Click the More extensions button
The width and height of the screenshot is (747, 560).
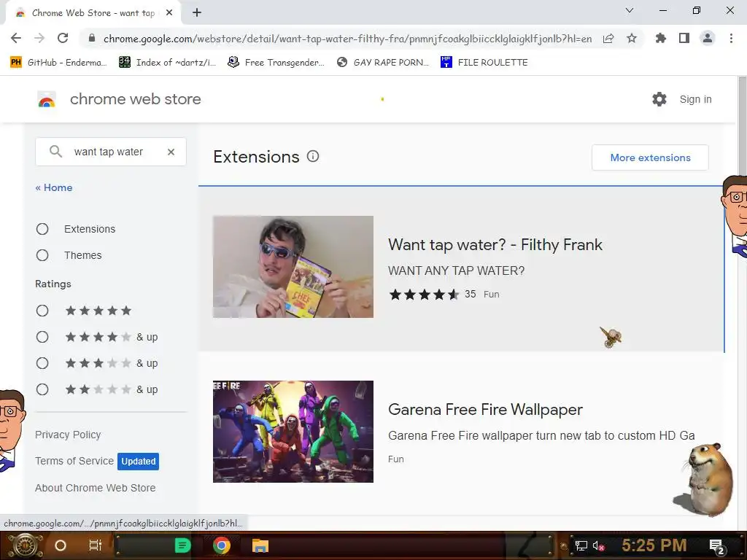coord(650,157)
